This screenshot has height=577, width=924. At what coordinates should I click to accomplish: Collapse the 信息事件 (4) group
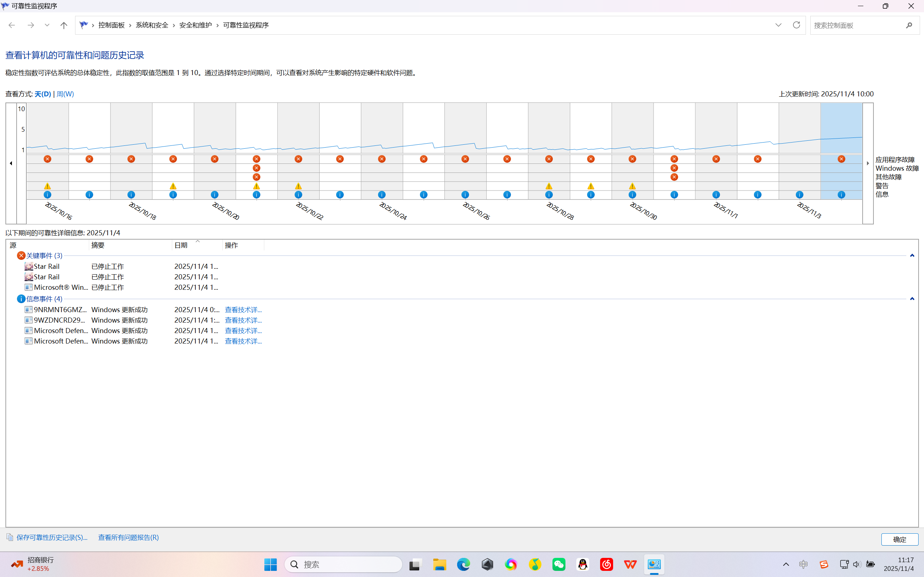pyautogui.click(x=912, y=299)
